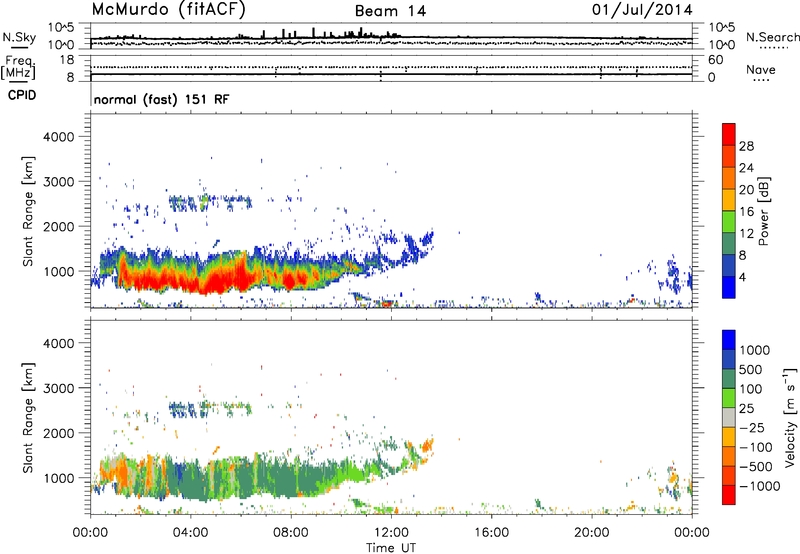Pick the red top segment of Power colorbar
This screenshot has height=554, width=800.
[729, 135]
